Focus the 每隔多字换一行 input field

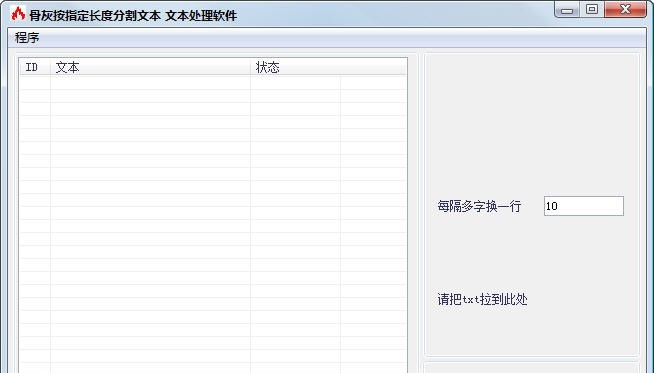pos(584,206)
